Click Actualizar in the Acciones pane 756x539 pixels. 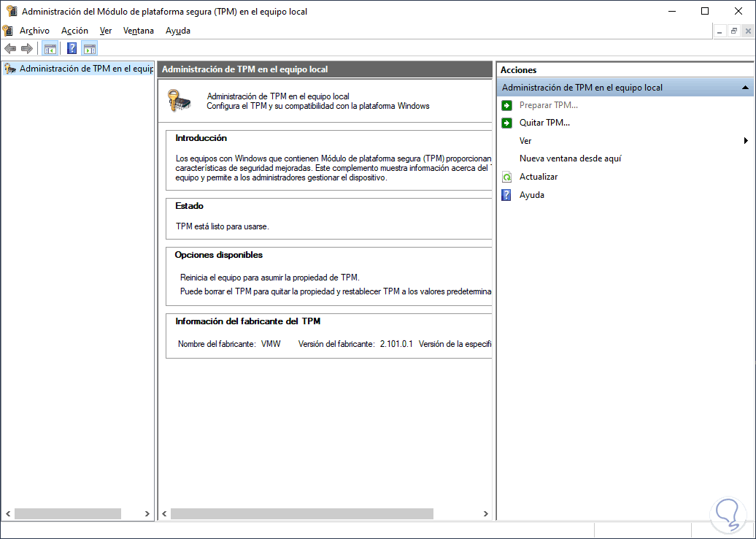[x=538, y=177]
